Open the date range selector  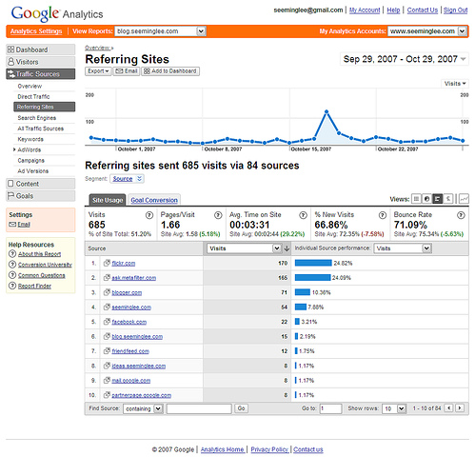click(405, 59)
